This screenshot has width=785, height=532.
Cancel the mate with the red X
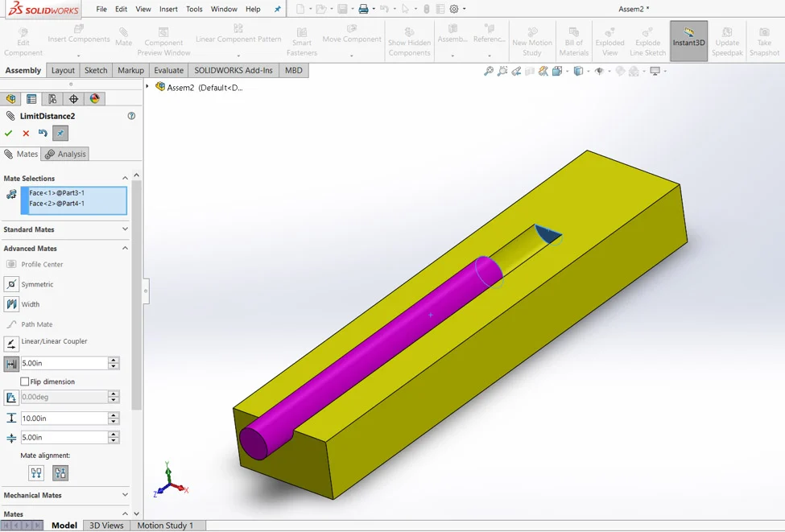[26, 133]
